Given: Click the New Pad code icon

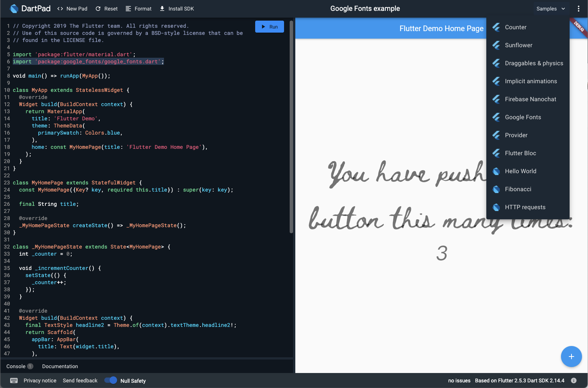Looking at the screenshot, I should point(61,8).
